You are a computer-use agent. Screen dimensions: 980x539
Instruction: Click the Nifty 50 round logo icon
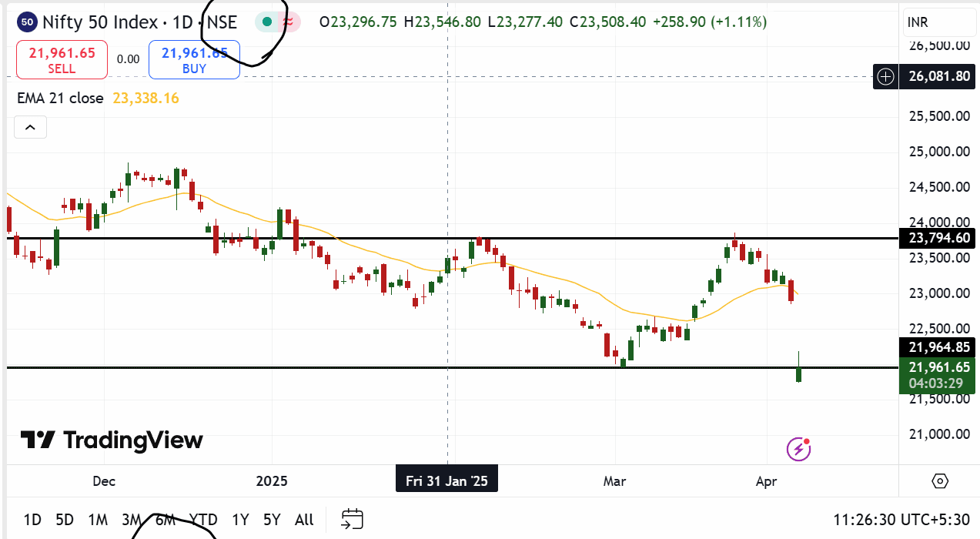28,22
